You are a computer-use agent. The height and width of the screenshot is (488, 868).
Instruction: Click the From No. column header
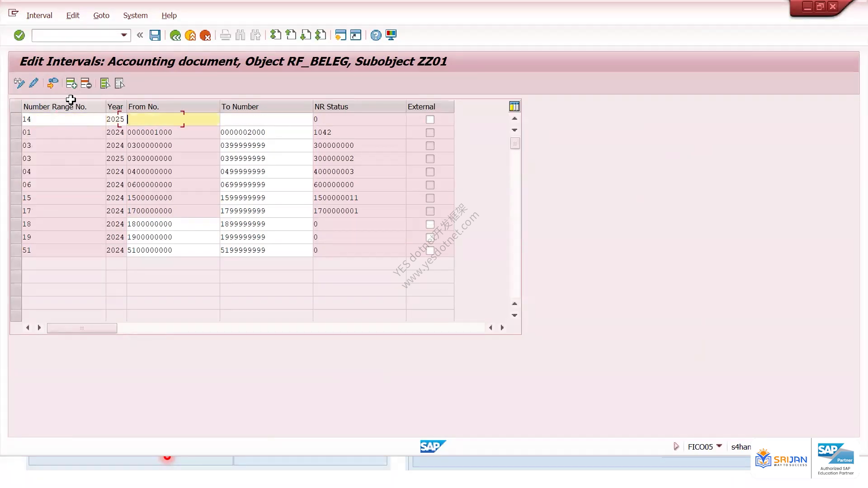click(x=173, y=107)
